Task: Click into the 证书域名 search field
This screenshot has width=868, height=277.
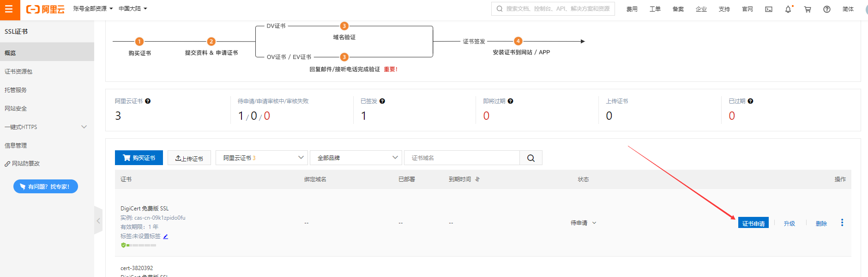Action: point(462,158)
